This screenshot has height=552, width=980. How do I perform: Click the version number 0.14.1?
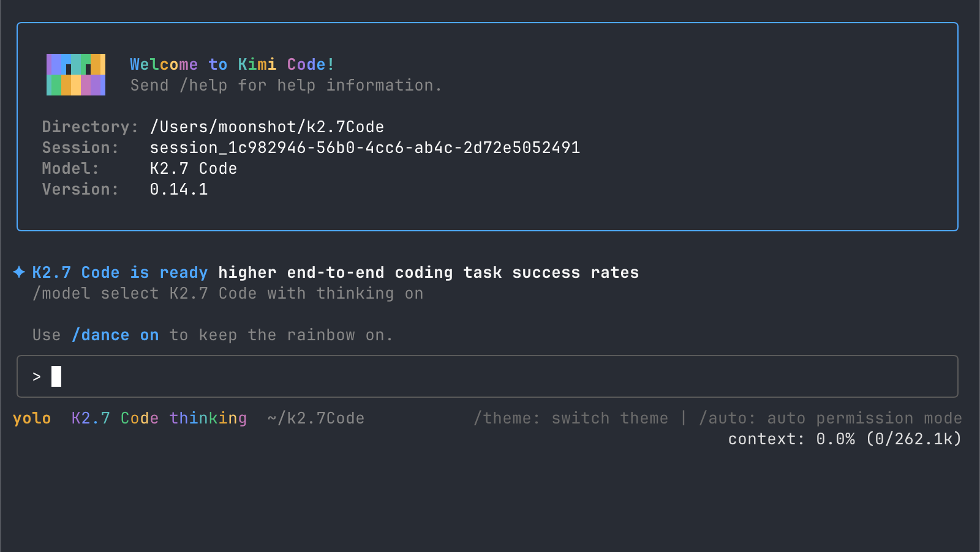pyautogui.click(x=179, y=189)
